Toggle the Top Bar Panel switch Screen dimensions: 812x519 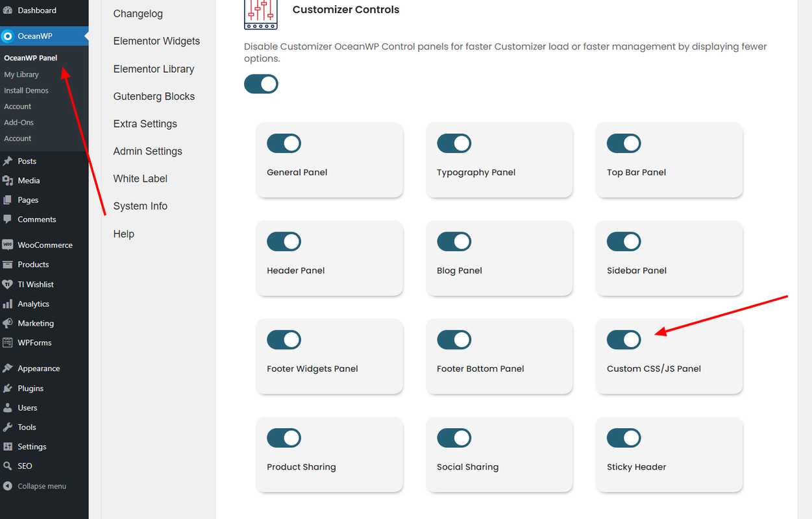[624, 143]
